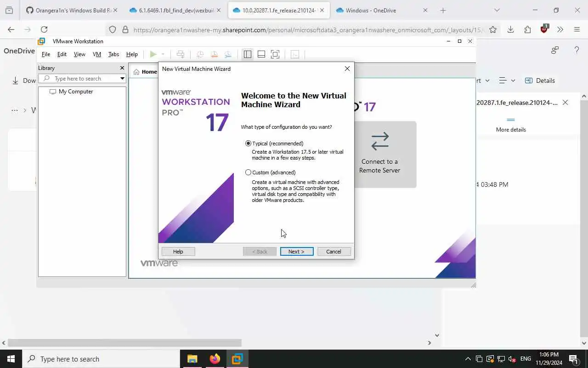Screen dimensions: 588x368
Task: Open the power options arrow beside the play button
Action: (163, 54)
